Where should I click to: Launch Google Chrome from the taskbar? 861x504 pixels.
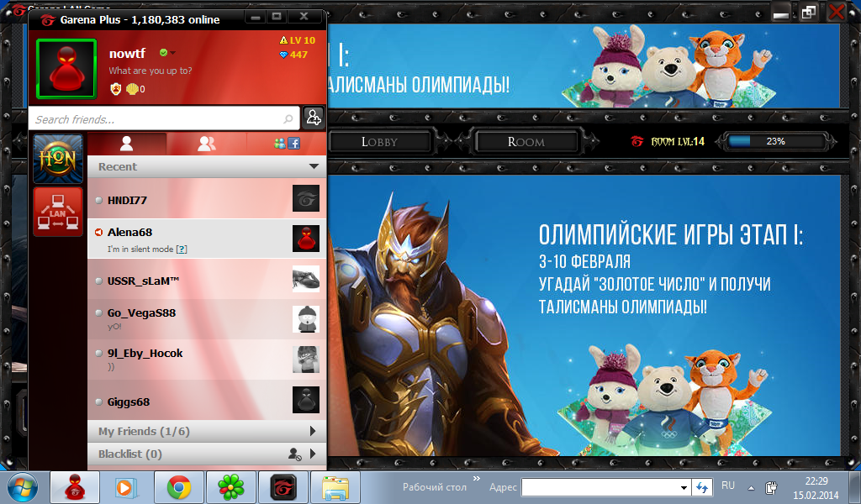(x=179, y=487)
